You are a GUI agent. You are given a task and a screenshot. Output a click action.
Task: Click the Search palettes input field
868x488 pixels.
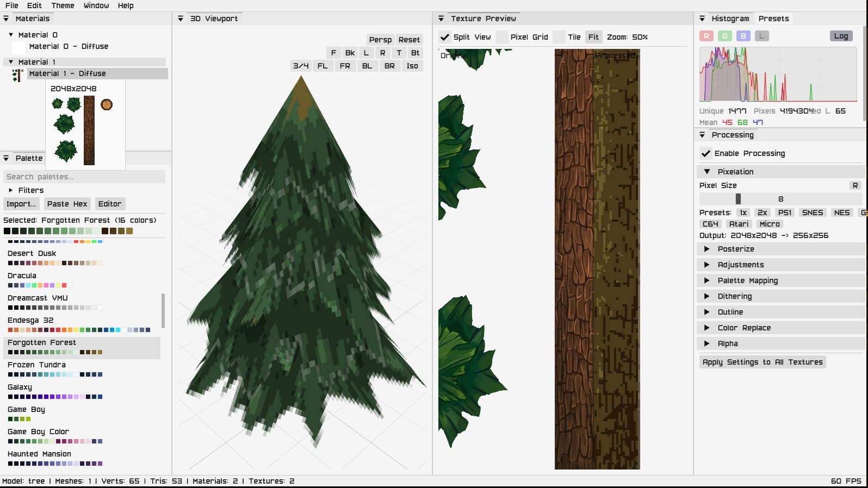84,177
